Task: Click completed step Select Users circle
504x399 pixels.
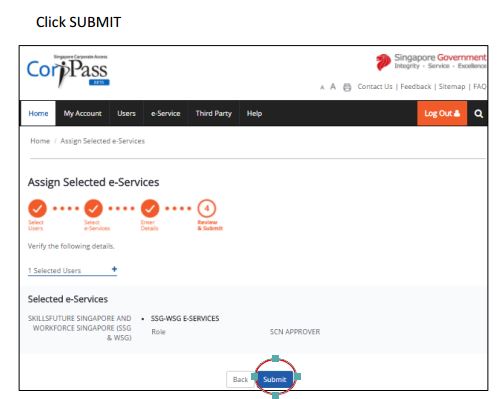Action: 37,208
